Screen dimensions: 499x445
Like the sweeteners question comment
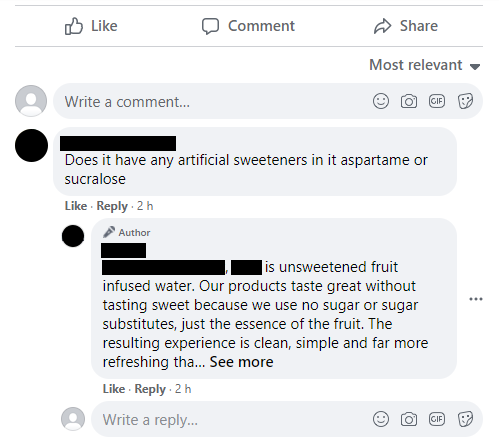(x=76, y=206)
